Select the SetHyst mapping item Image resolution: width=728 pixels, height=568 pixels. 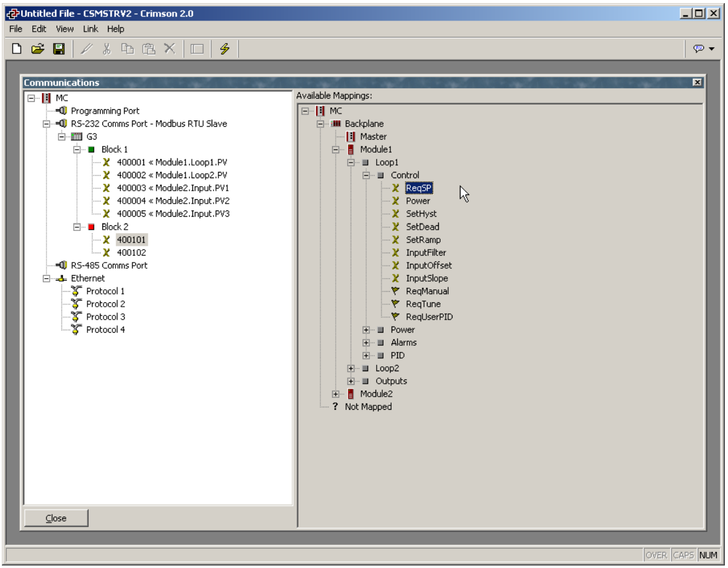pyautogui.click(x=421, y=214)
